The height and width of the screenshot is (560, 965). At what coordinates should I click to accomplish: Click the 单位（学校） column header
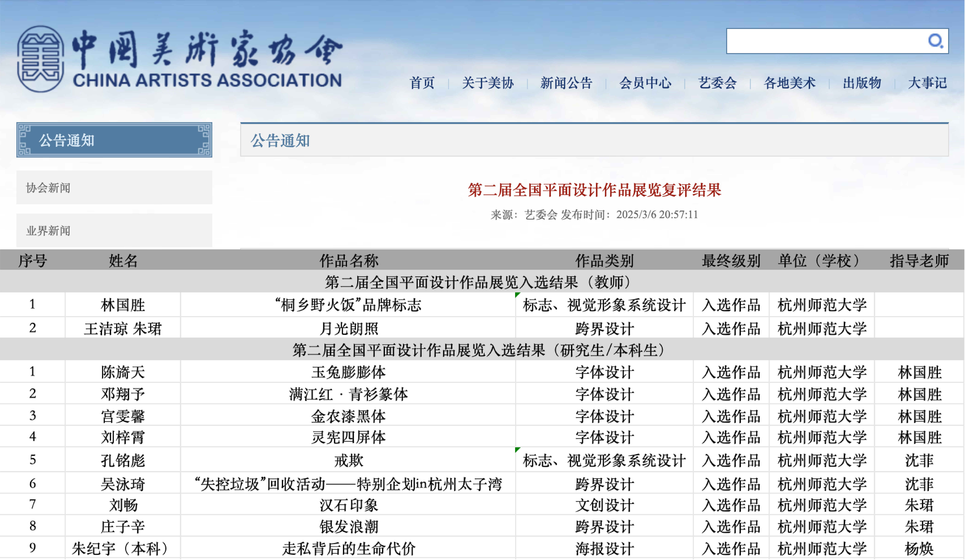pyautogui.click(x=822, y=261)
